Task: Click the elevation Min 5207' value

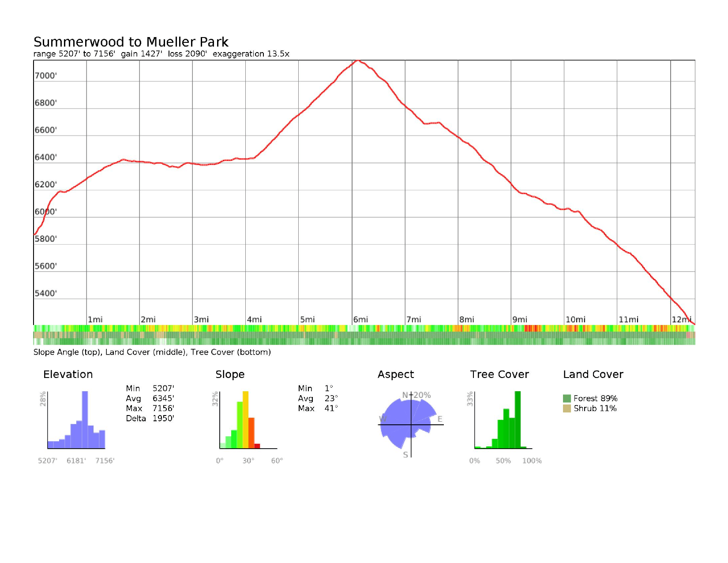Action: 163,389
